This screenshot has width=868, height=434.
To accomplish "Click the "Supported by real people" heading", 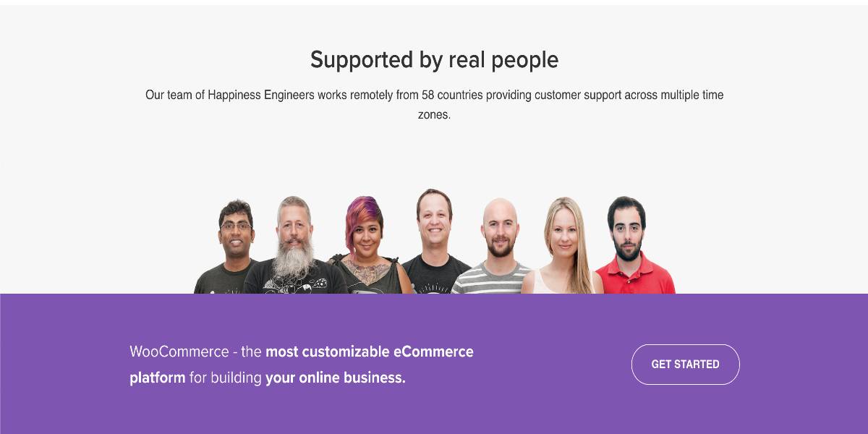I will click(x=434, y=59).
